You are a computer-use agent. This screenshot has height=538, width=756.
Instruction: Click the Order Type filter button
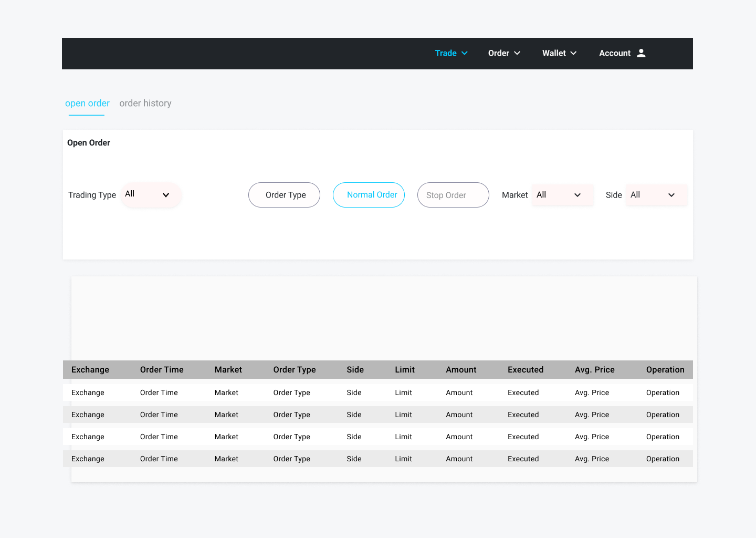click(x=284, y=194)
